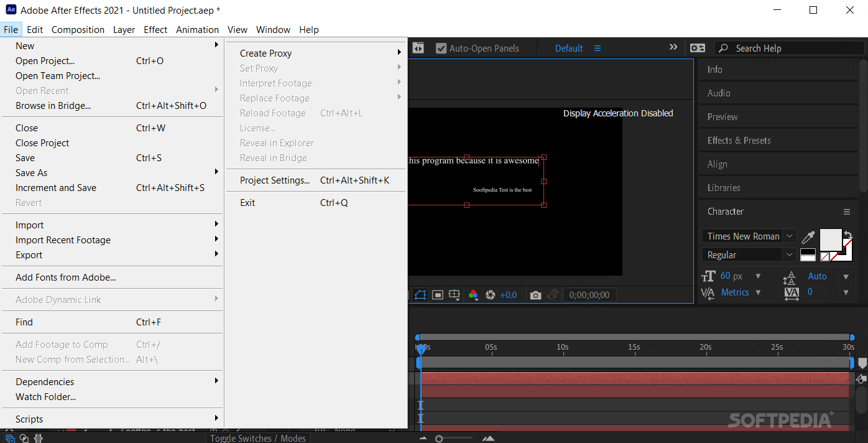Open the Character panel menu icon
This screenshot has width=868, height=443.
(846, 212)
